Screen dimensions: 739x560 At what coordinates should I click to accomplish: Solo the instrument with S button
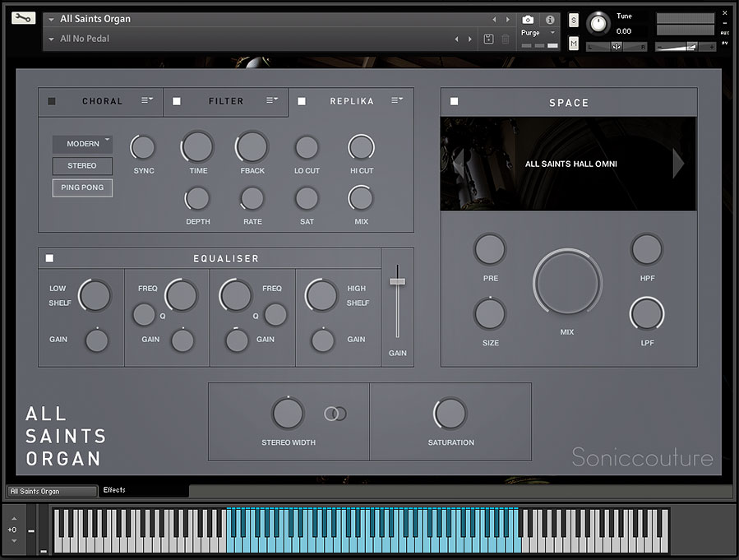coord(574,20)
